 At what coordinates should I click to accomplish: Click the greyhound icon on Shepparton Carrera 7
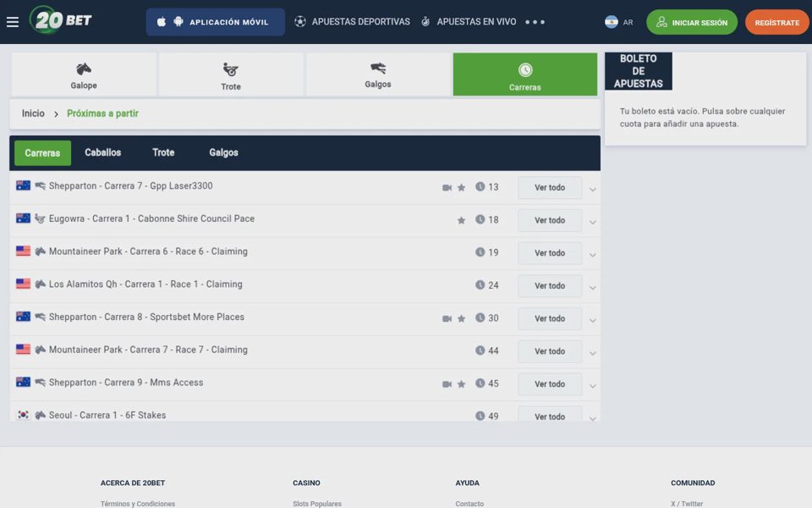pos(40,185)
